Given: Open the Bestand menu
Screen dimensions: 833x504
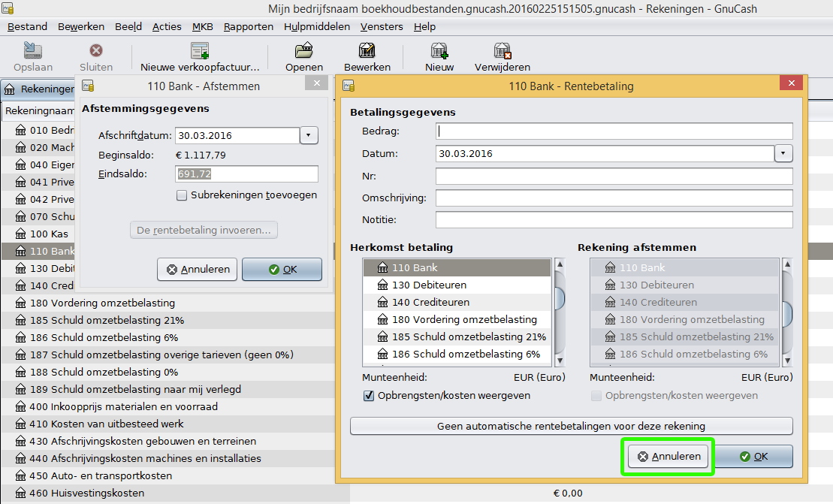Looking at the screenshot, I should [27, 26].
